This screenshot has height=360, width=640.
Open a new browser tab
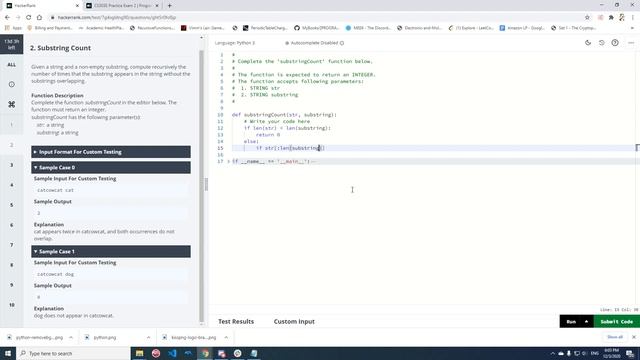169,6
